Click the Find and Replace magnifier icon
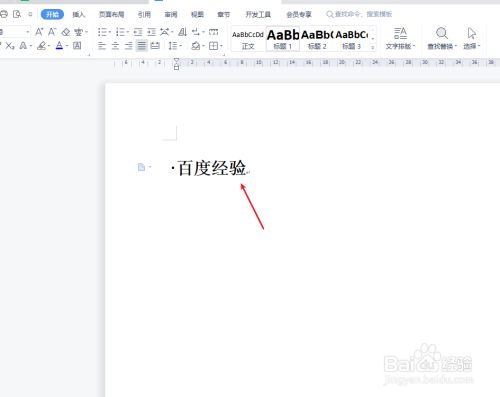The height and width of the screenshot is (397, 500). 442,33
